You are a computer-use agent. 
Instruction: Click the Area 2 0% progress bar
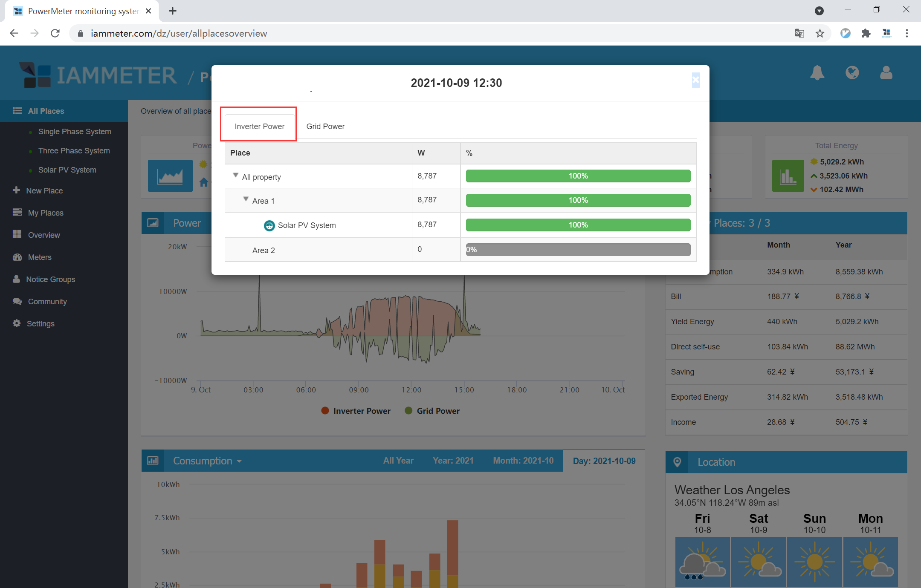[578, 250]
